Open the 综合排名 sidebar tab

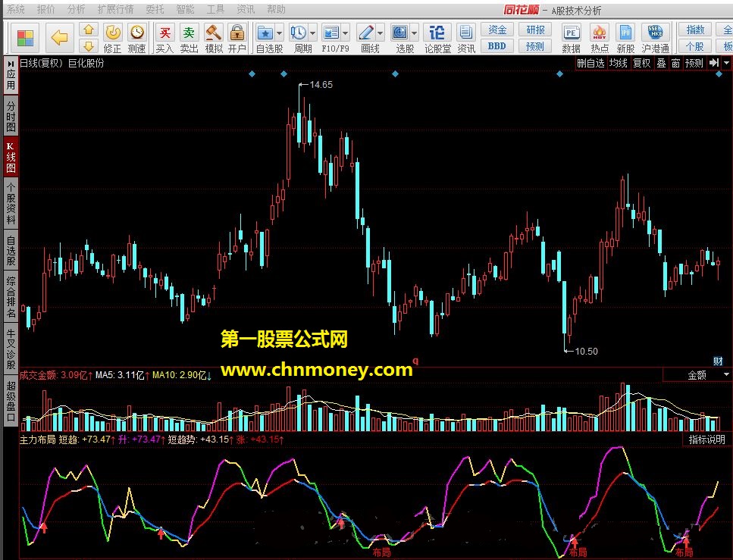11,297
